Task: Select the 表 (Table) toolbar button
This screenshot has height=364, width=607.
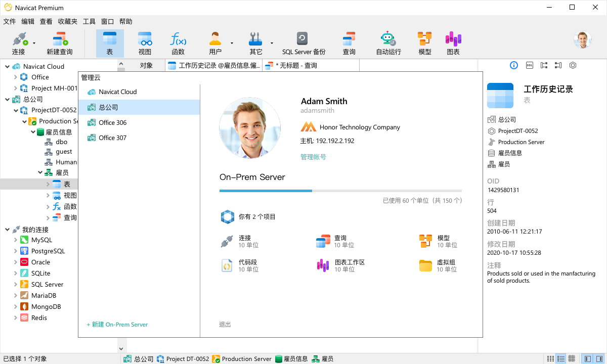Action: tap(110, 43)
